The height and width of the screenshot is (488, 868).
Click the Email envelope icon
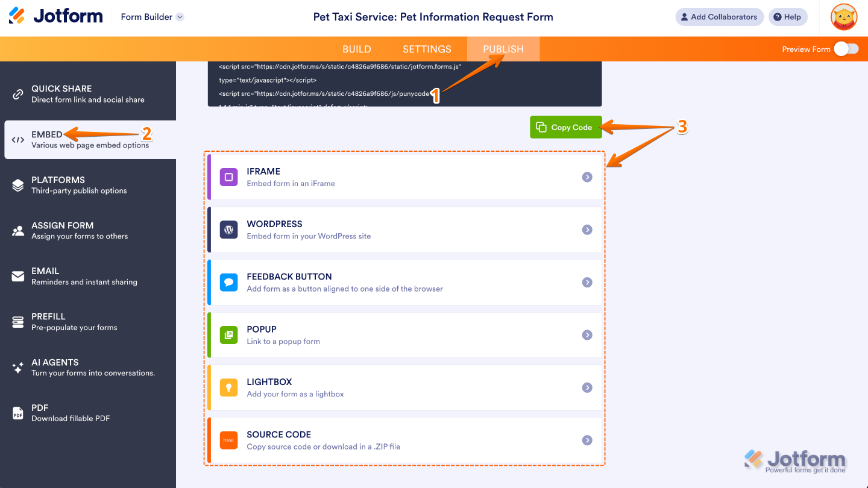coord(17,275)
